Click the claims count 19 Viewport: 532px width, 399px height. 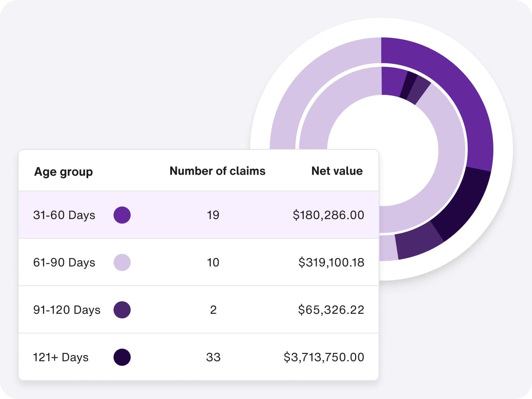(214, 215)
